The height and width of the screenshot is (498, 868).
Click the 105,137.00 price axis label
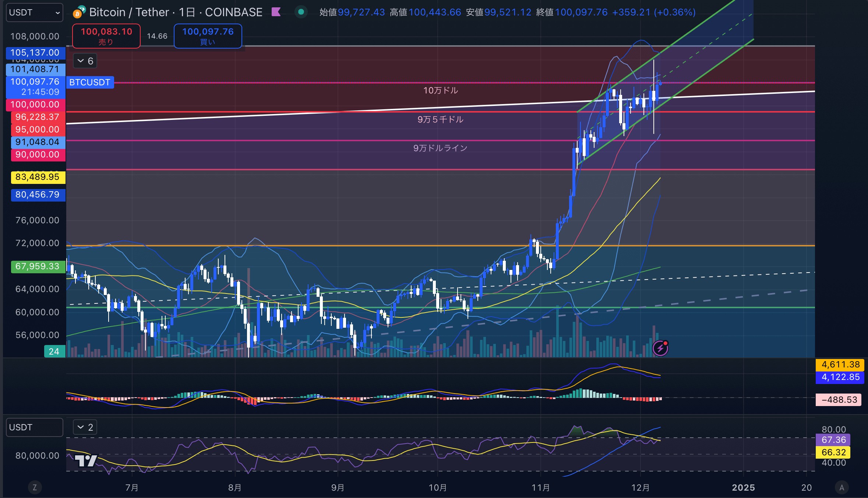click(35, 53)
